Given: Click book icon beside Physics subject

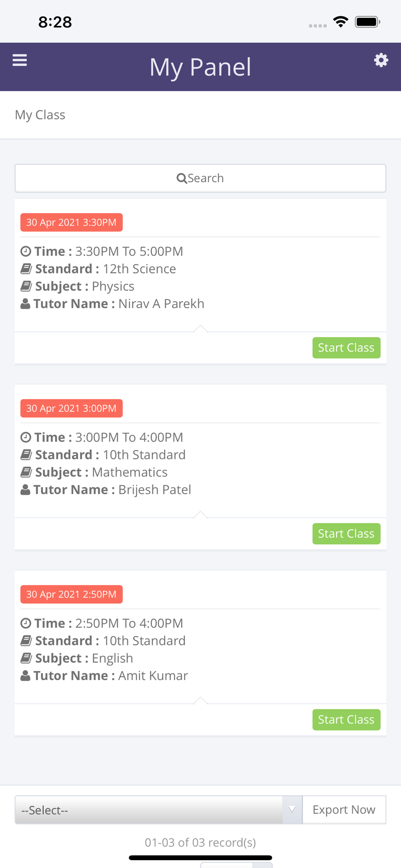Looking at the screenshot, I should pyautogui.click(x=26, y=286).
